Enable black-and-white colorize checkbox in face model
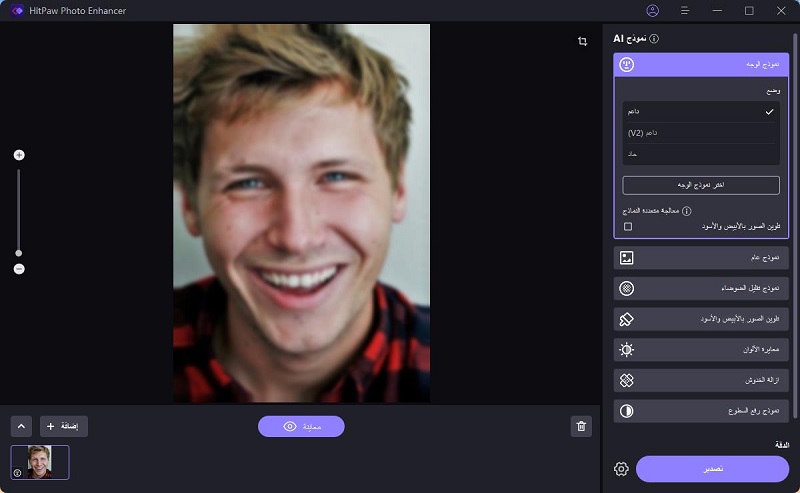Image resolution: width=800 pixels, height=493 pixels. click(x=628, y=227)
